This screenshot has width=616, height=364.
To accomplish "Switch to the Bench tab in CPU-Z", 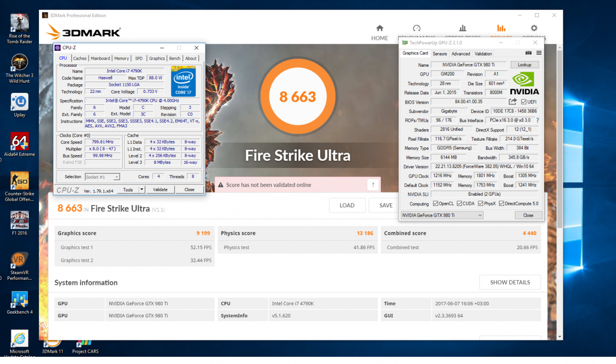I will 175,59.
